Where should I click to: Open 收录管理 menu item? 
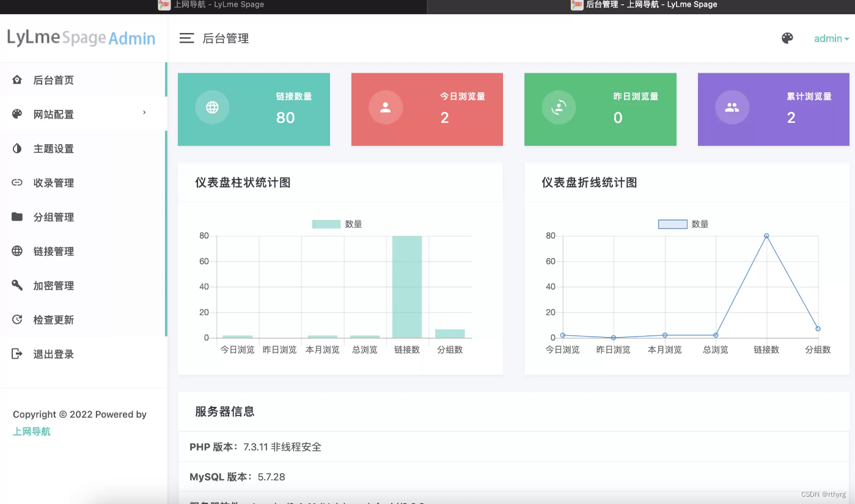(83, 183)
